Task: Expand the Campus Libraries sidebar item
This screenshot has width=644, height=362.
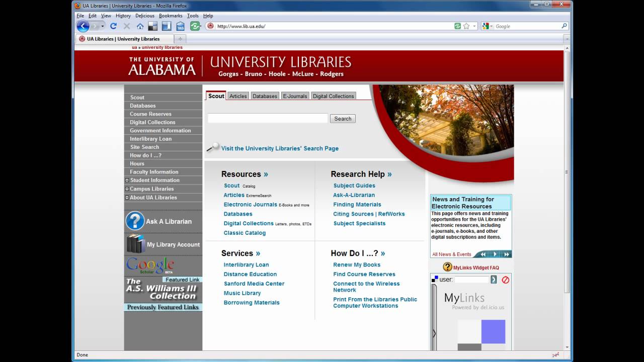Action: 127,189
